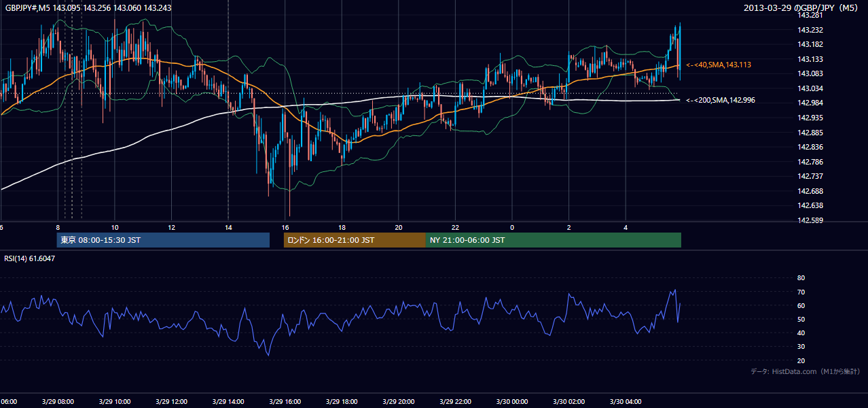Click price axis label 143.232
The image size is (868, 408).
tap(810, 30)
